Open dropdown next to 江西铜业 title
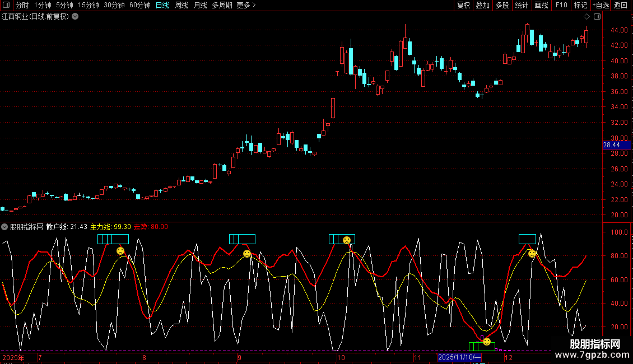This screenshot has height=364, width=633. pos(75,17)
